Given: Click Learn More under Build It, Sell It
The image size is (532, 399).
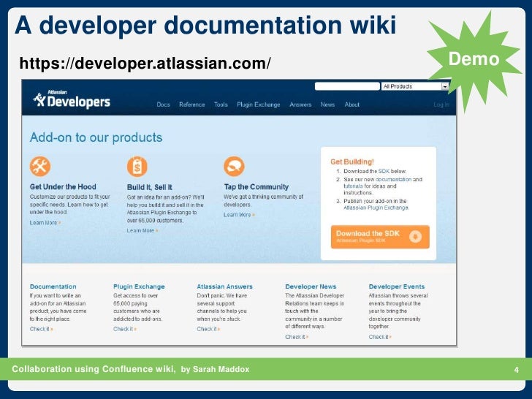Looking at the screenshot, I should pos(142,231).
